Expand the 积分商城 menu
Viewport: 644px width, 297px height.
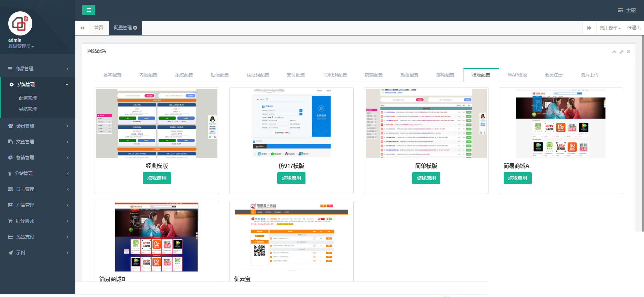click(x=37, y=221)
